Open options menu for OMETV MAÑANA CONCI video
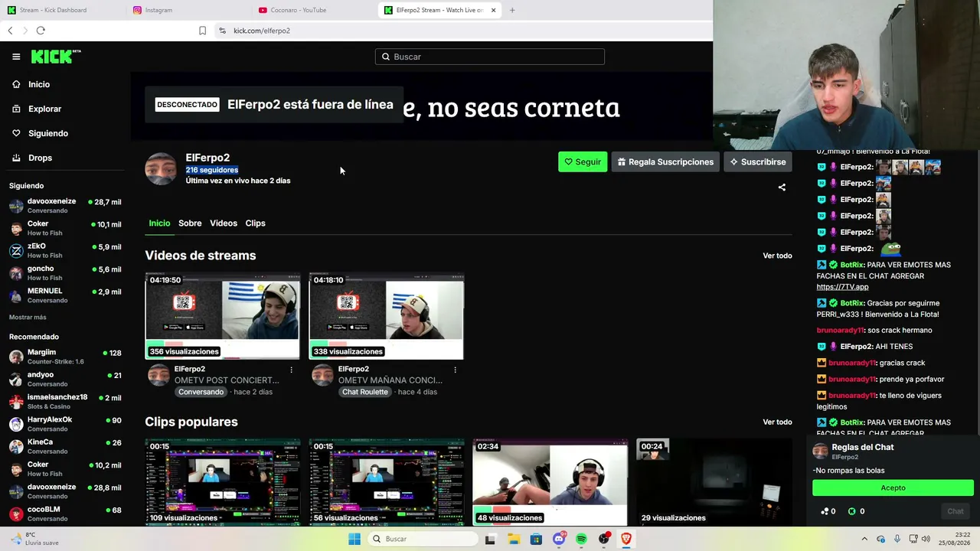The width and height of the screenshot is (980, 551). pyautogui.click(x=455, y=370)
